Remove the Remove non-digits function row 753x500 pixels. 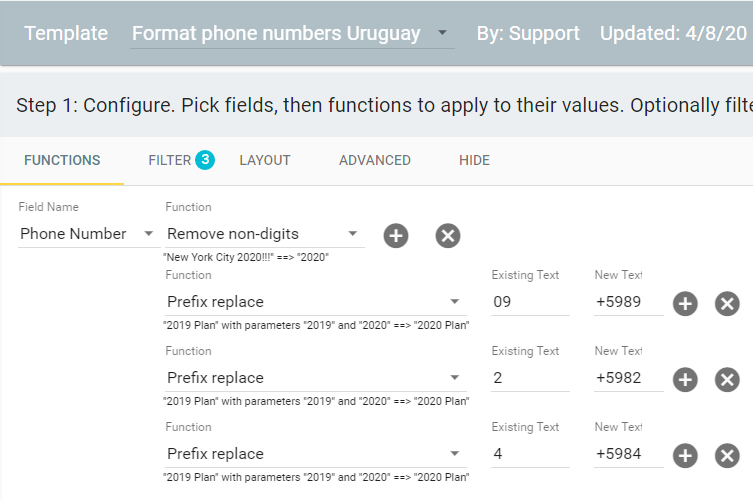point(448,235)
